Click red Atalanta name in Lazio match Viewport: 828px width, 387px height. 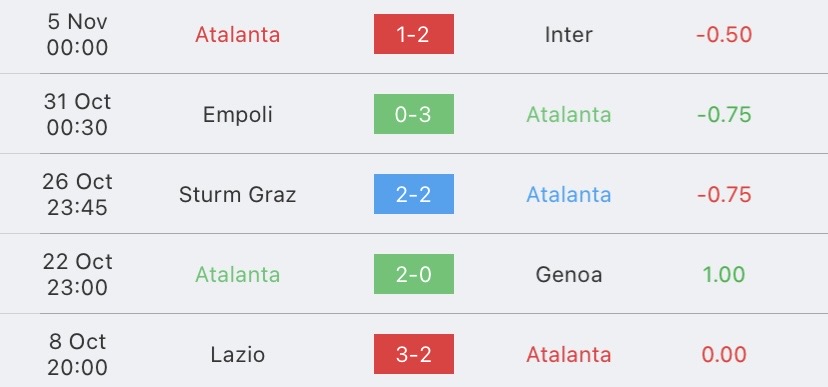[569, 354]
